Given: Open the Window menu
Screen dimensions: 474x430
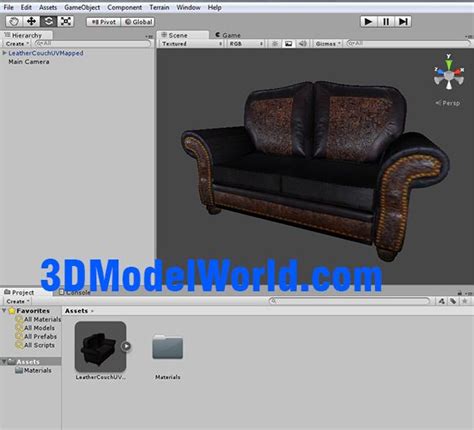Looking at the screenshot, I should 188,7.
